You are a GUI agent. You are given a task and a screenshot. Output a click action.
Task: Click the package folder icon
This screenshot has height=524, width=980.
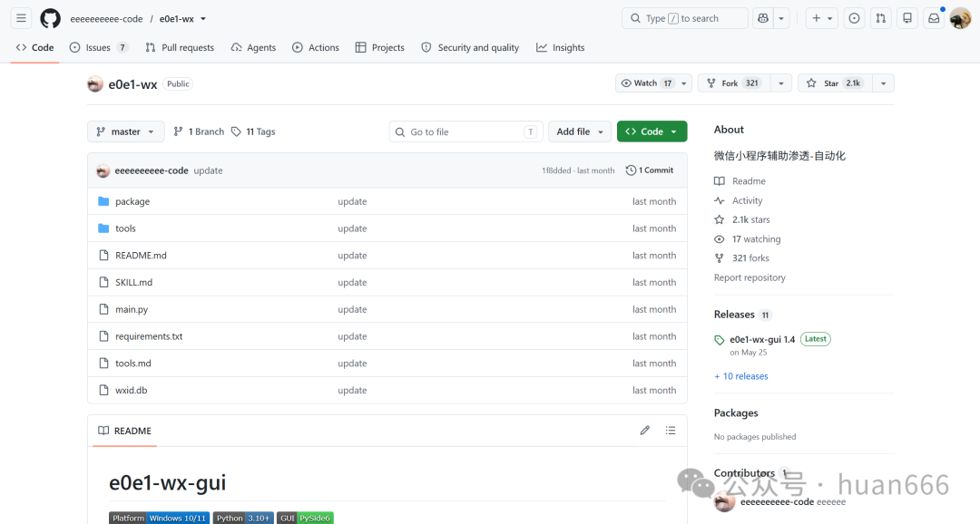point(103,201)
